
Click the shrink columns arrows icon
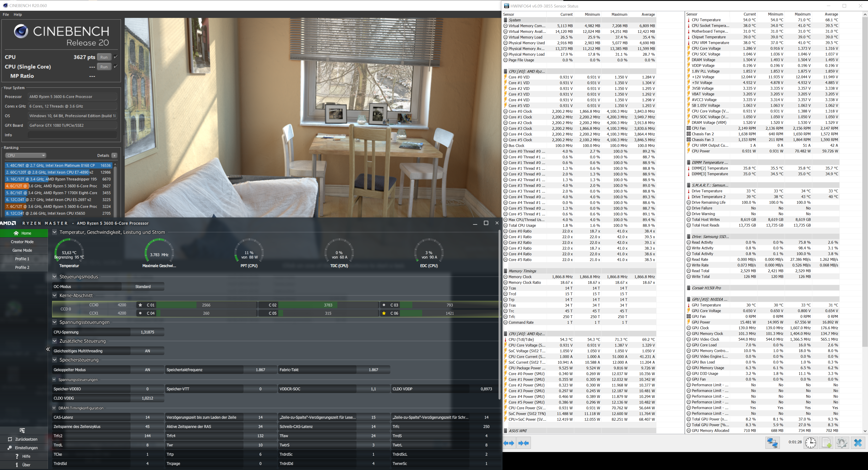pos(523,443)
